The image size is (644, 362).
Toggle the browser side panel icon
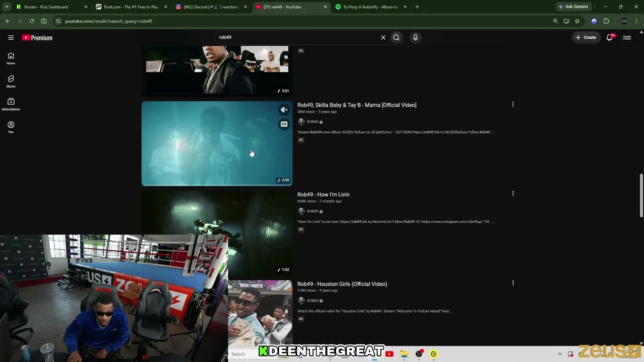tap(44, 21)
